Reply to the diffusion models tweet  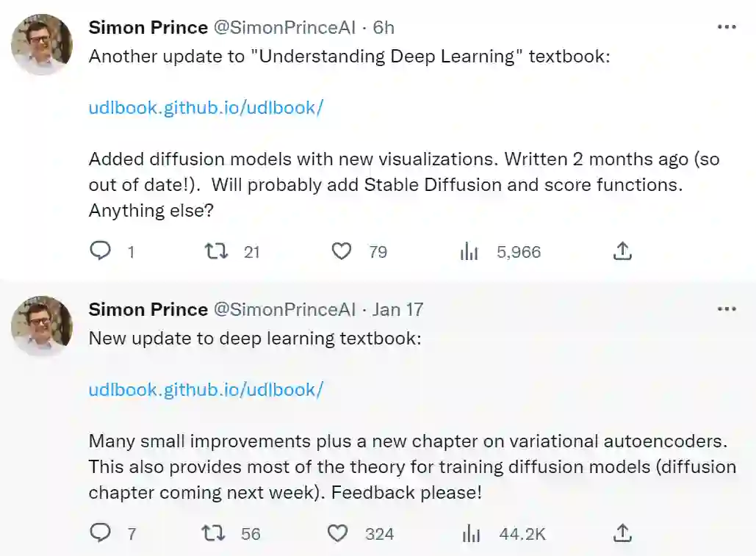click(100, 252)
